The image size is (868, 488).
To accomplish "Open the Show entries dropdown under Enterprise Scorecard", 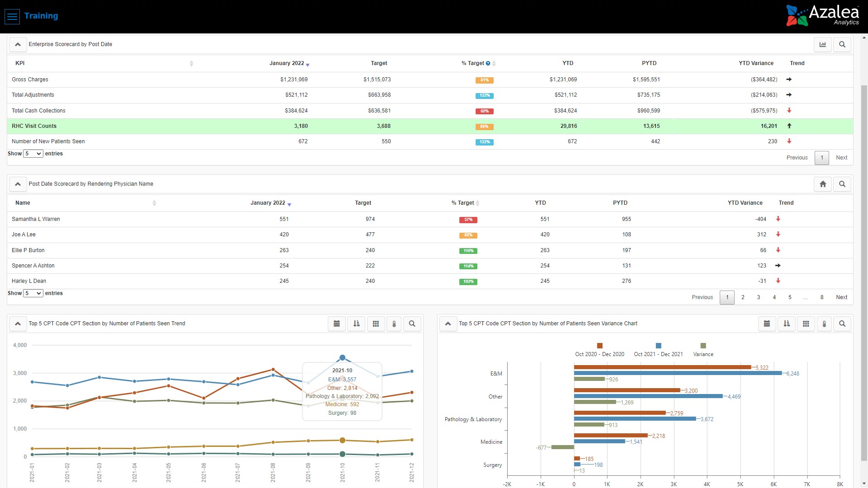I will pos(33,154).
